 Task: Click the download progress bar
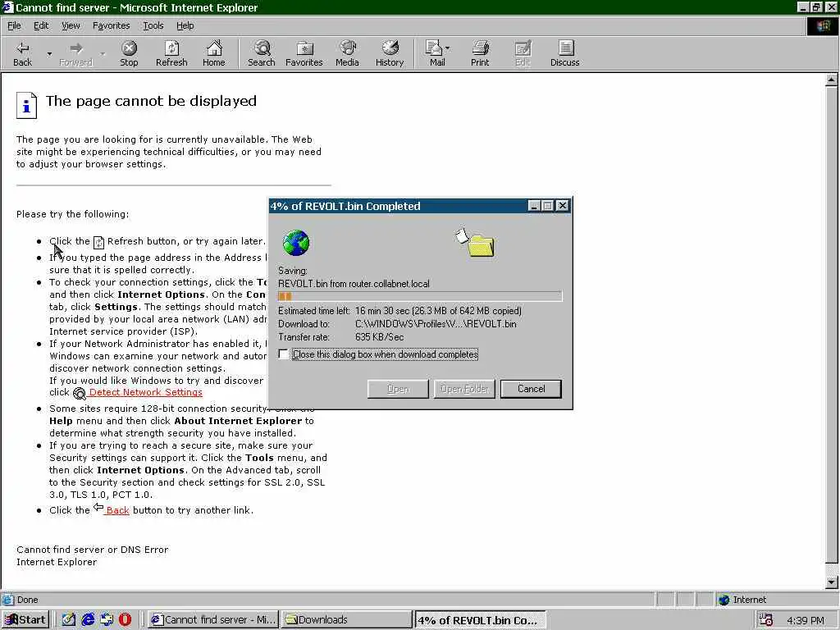420,296
